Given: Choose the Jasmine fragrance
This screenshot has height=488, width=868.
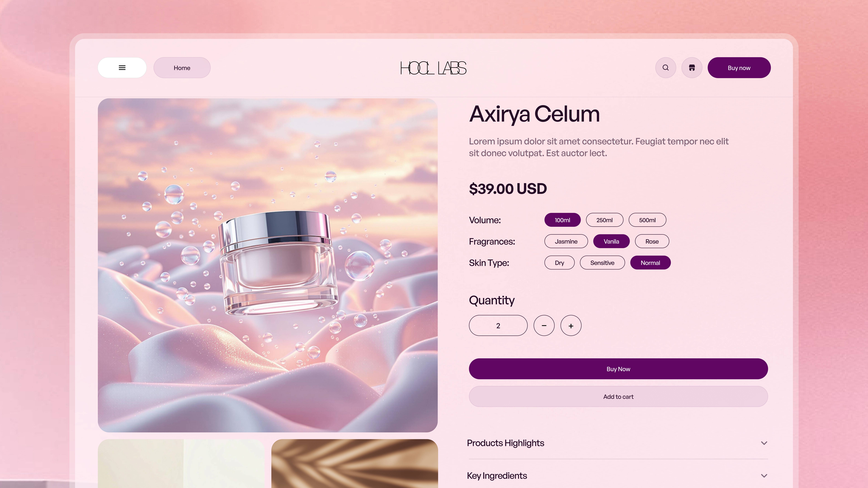Looking at the screenshot, I should pyautogui.click(x=566, y=242).
